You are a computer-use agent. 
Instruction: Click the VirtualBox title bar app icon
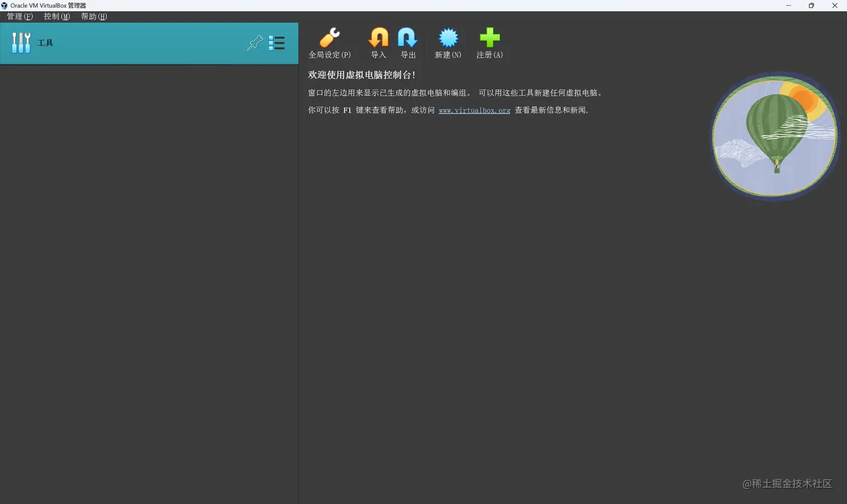pyautogui.click(x=4, y=6)
